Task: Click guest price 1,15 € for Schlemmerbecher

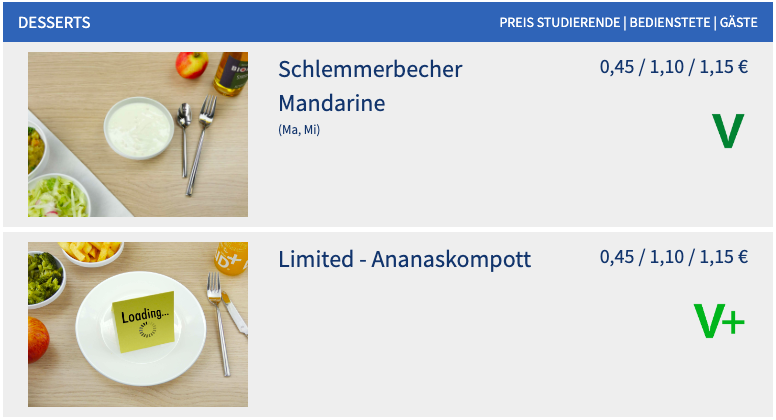Action: tap(724, 67)
